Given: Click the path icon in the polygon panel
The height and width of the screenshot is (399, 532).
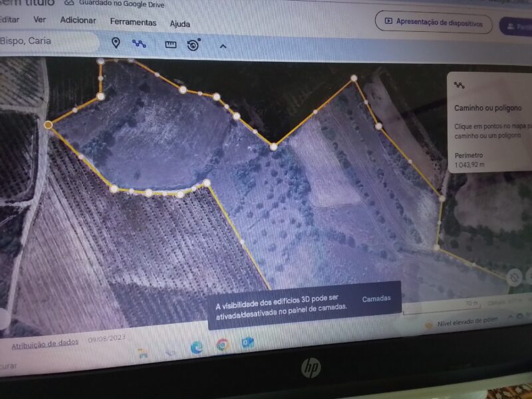Looking at the screenshot, I should (x=460, y=85).
